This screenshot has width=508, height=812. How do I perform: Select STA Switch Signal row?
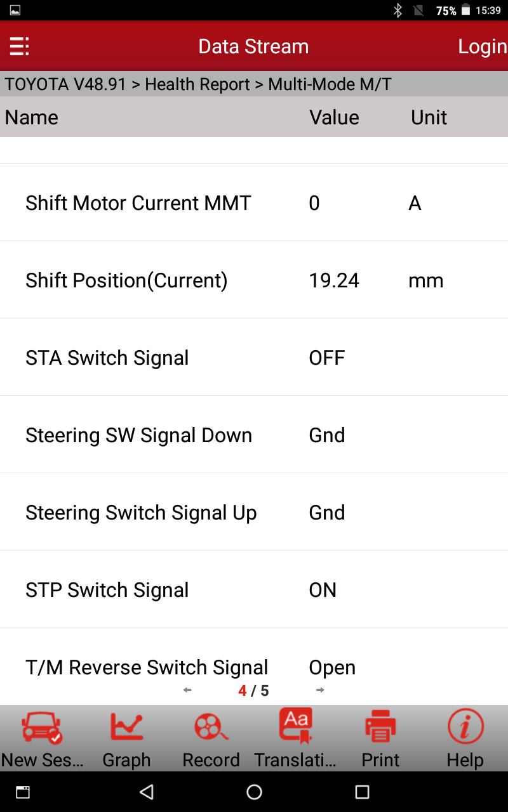click(x=254, y=357)
